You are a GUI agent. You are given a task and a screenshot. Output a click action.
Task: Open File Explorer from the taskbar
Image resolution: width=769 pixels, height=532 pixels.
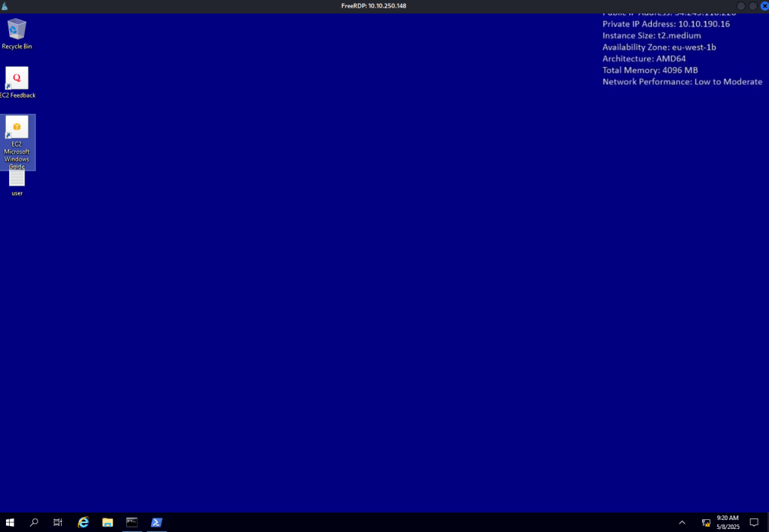(x=107, y=522)
